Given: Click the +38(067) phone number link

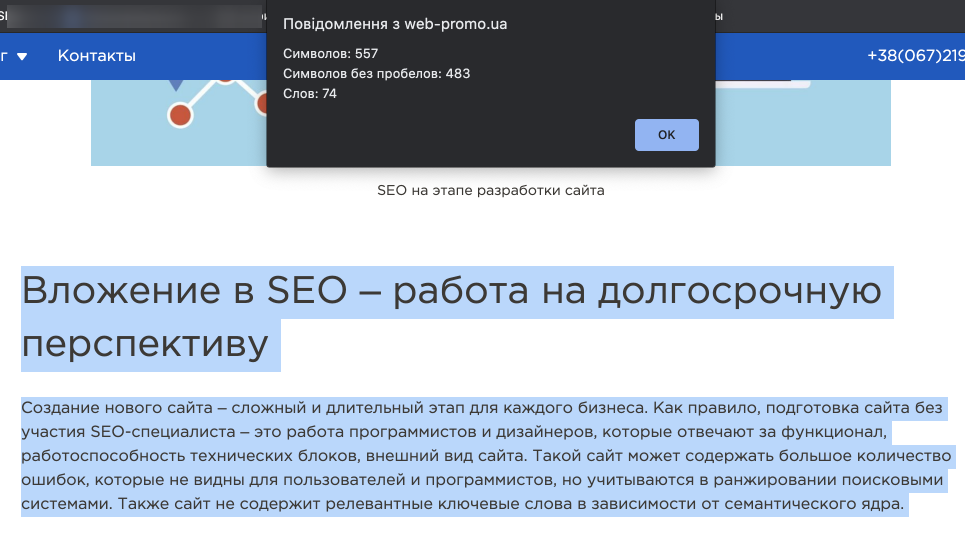Looking at the screenshot, I should tap(915, 56).
